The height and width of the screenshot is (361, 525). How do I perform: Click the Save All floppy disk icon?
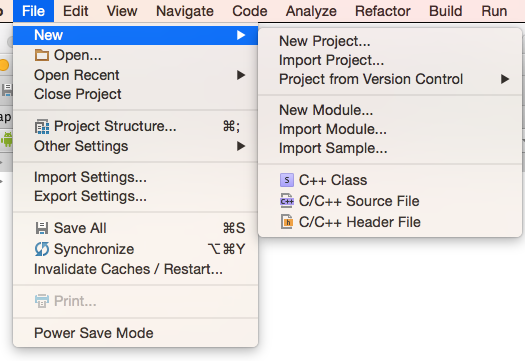point(42,228)
